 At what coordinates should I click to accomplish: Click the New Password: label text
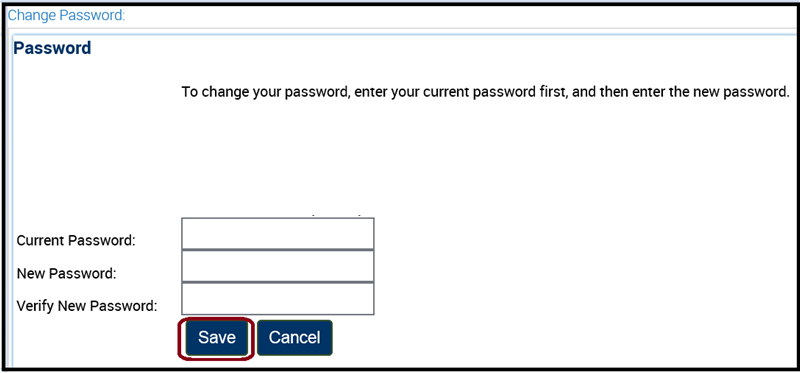[x=67, y=273]
